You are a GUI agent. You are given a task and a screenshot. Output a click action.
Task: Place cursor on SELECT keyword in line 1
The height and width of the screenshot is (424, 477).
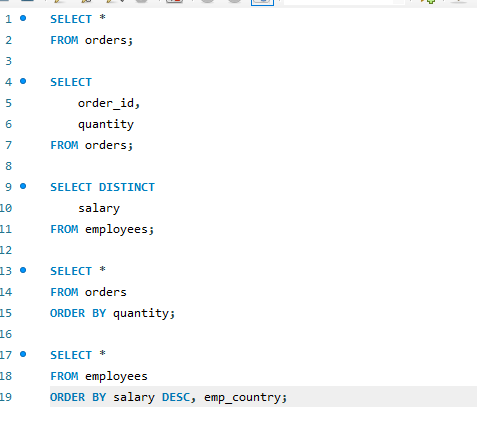pos(71,19)
